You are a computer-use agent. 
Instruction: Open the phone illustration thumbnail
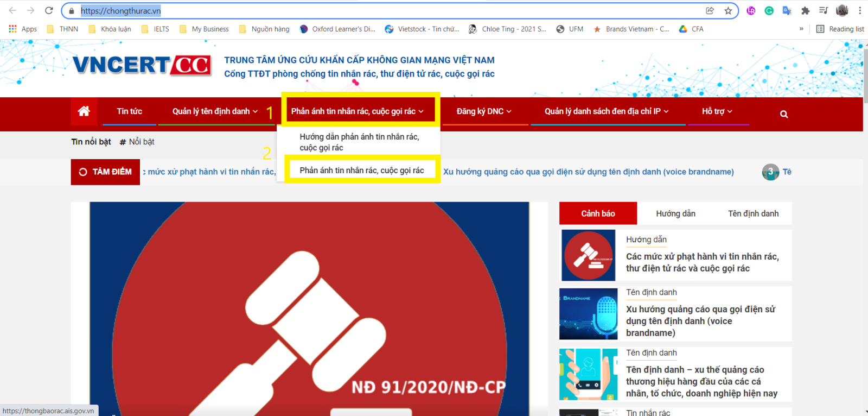click(x=588, y=374)
